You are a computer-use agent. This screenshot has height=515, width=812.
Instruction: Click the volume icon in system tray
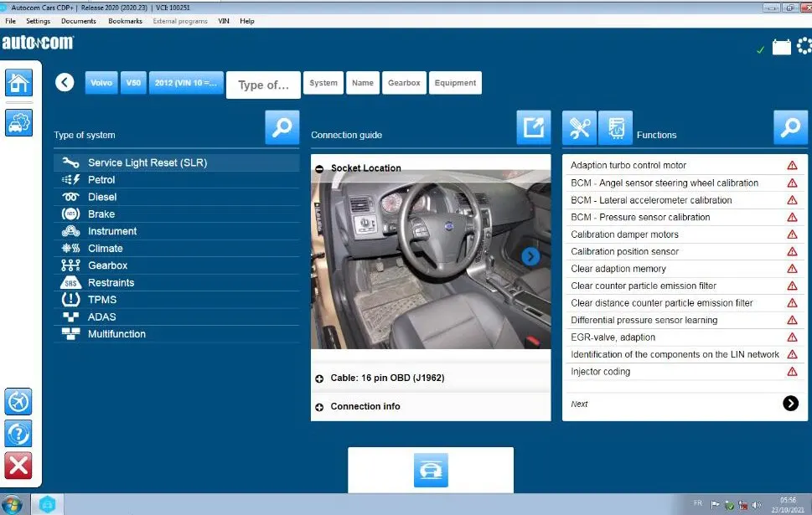pyautogui.click(x=757, y=505)
